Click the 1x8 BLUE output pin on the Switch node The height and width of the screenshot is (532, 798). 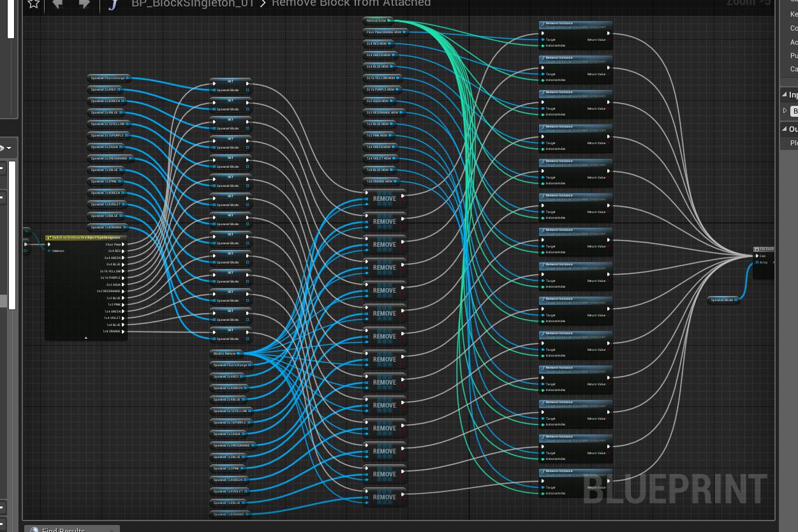point(123,325)
